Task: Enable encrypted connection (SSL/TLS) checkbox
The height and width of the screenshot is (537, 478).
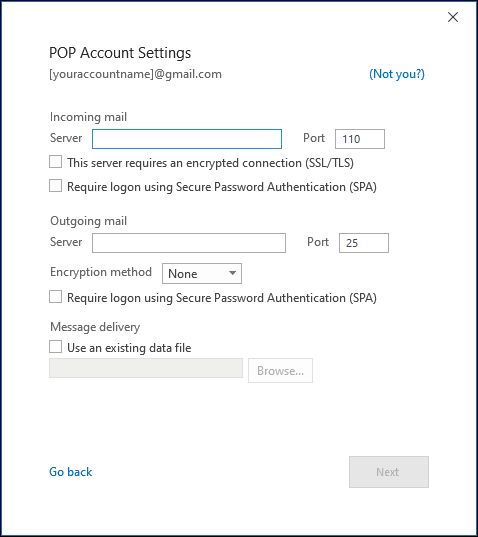Action: 55,162
